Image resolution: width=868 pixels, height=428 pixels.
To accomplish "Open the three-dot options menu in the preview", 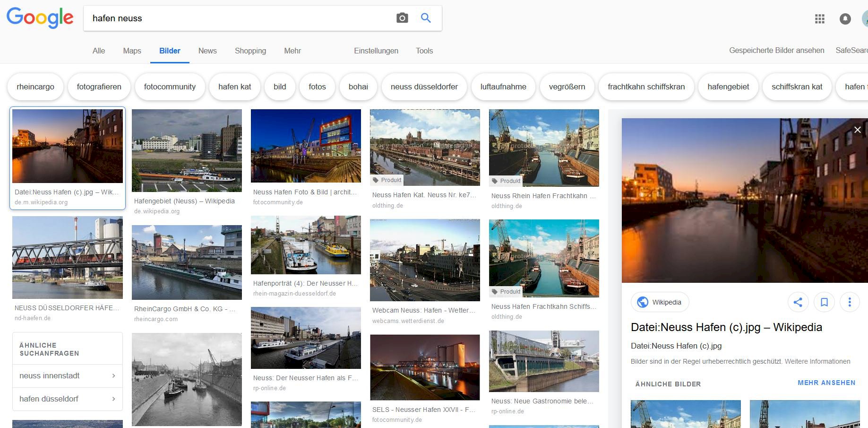I will (850, 302).
